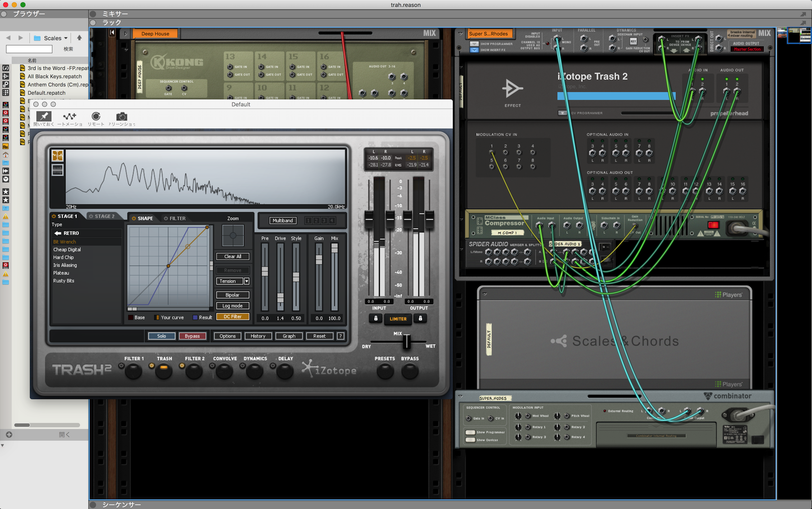Select the orange spectrum view icon
Image resolution: width=812 pixels, height=509 pixels.
click(57, 156)
